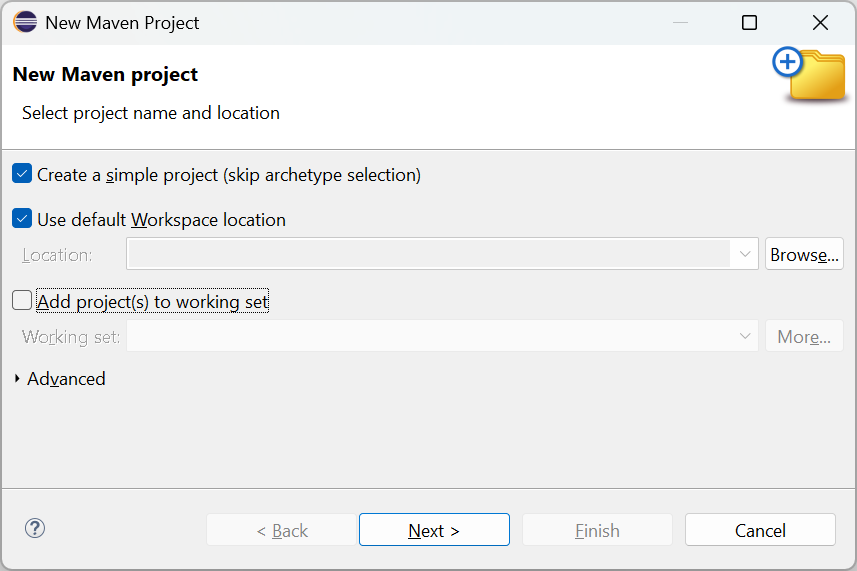The height and width of the screenshot is (571, 857).
Task: Open the Location dropdown arrow
Action: pyautogui.click(x=745, y=255)
